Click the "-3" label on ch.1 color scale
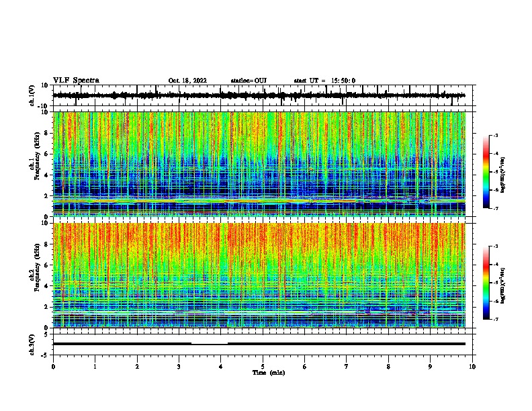The width and height of the screenshot is (532, 411). 496,135
